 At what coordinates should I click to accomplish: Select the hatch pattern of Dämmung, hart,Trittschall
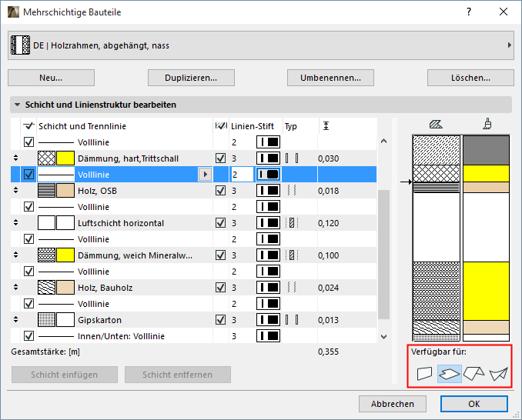[x=46, y=158]
